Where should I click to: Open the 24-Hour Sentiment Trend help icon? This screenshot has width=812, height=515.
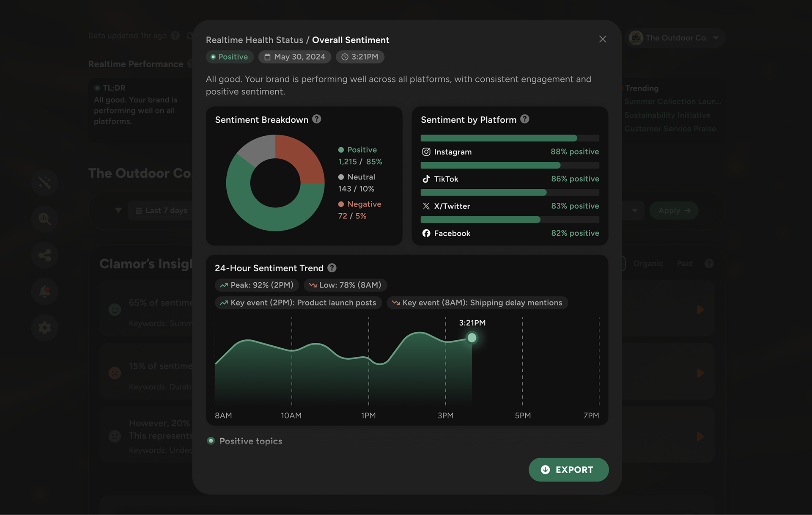pyautogui.click(x=332, y=267)
